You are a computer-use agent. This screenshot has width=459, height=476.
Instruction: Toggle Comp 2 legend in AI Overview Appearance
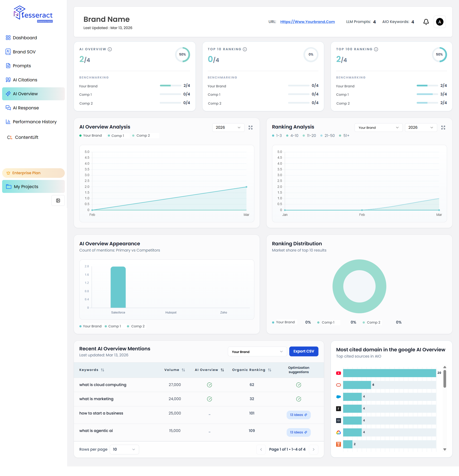point(137,326)
